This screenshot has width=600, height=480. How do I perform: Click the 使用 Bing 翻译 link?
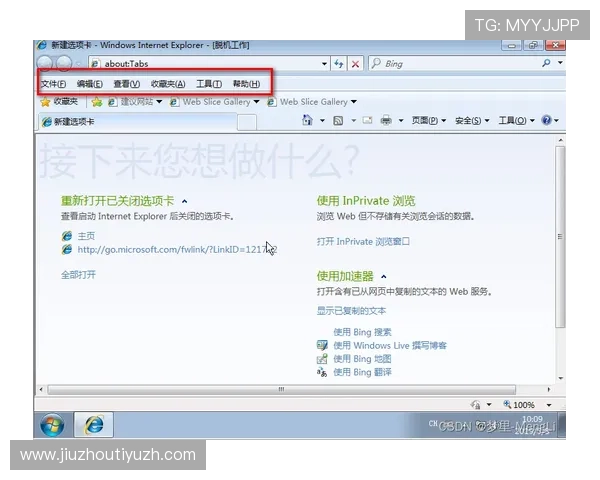pos(362,372)
